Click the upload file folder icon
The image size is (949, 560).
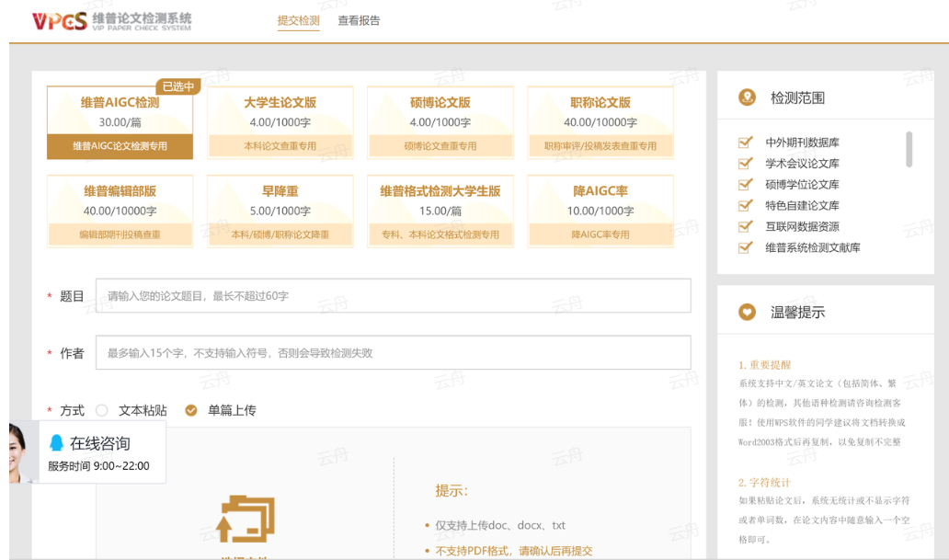point(246,519)
